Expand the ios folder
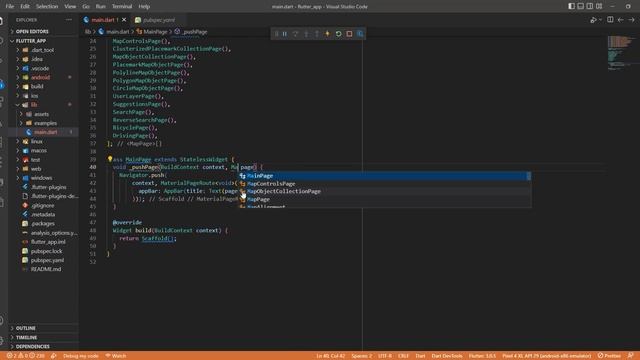640x360 pixels. click(x=43, y=96)
